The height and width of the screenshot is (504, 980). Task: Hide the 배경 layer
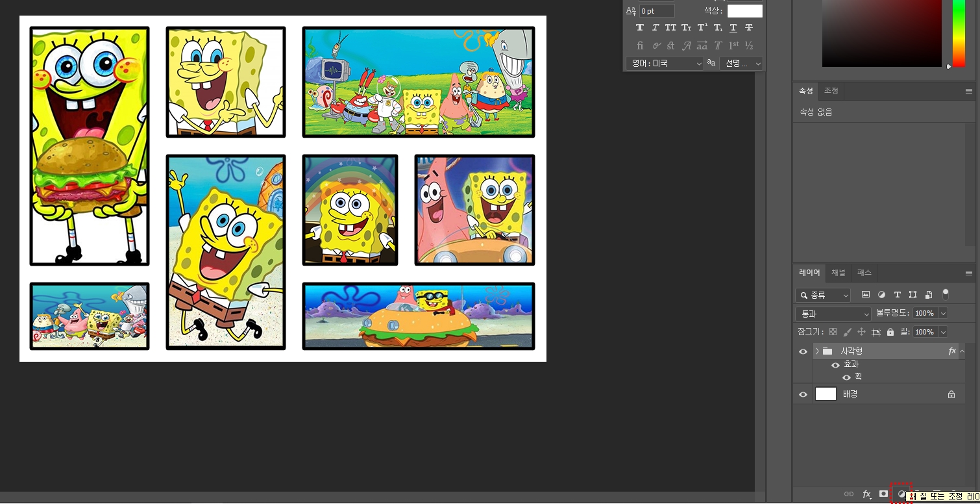pos(803,394)
